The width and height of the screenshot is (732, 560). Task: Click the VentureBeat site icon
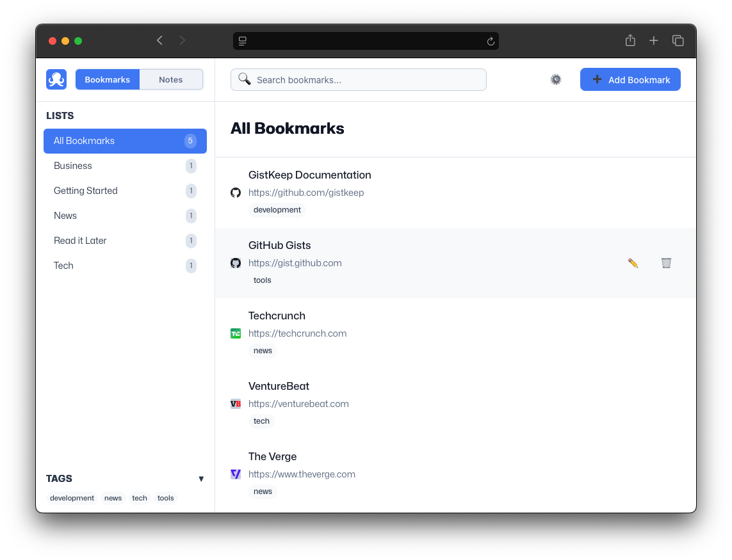(235, 404)
